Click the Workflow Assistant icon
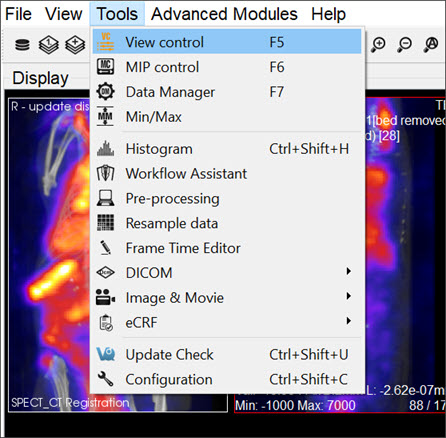 coord(105,173)
